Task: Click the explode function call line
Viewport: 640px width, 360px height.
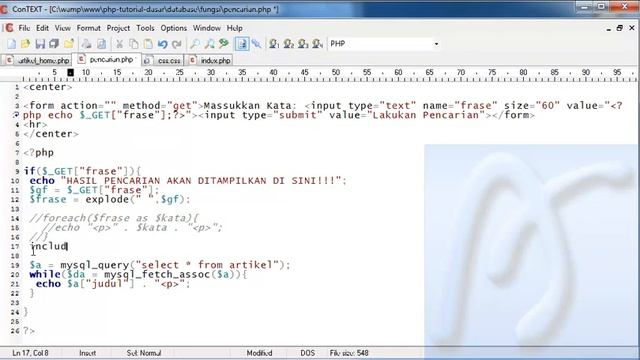Action: (x=110, y=200)
